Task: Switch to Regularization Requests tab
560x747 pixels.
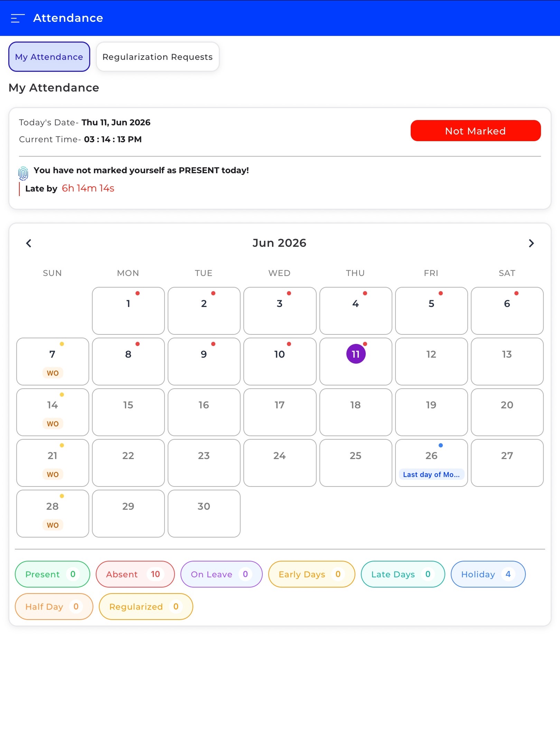Action: click(x=158, y=57)
